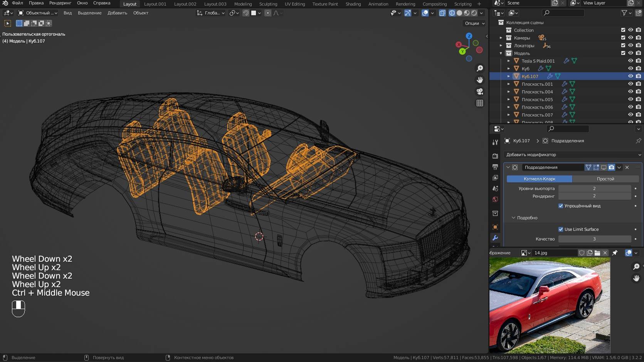This screenshot has height=362, width=644.
Task: Toggle overlays display button
Action: pos(425,13)
